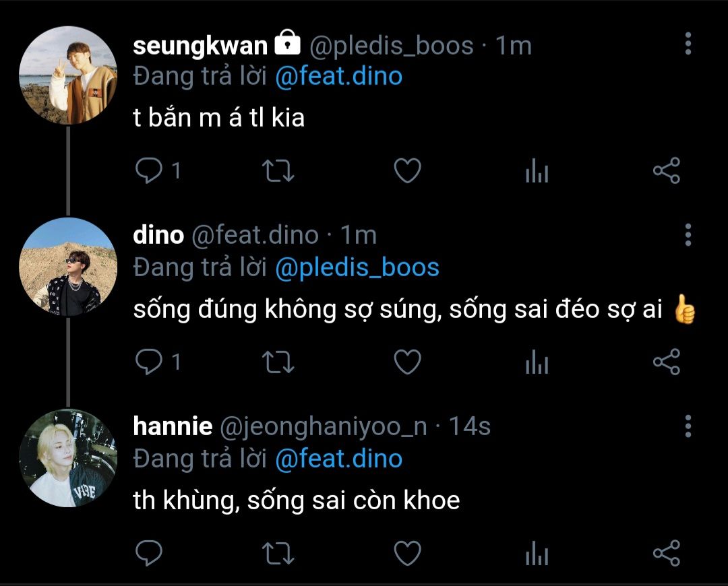View analytics for hannie's tweet
The height and width of the screenshot is (586, 728).
pyautogui.click(x=537, y=554)
